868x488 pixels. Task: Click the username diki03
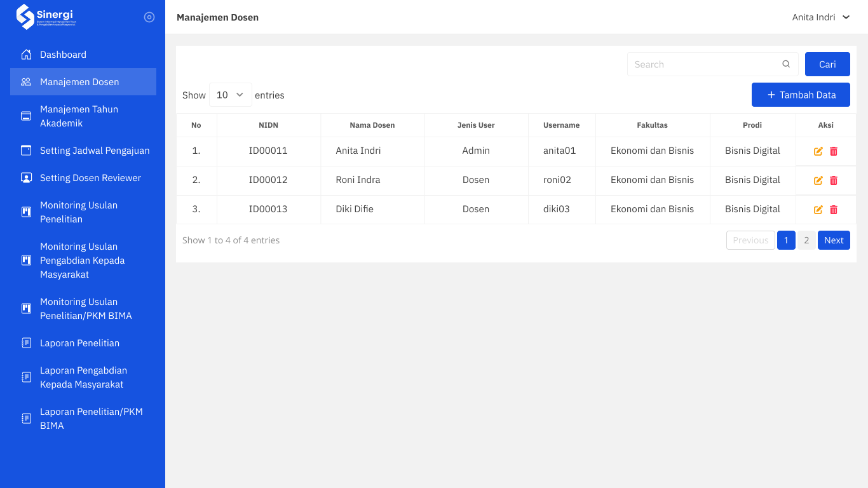click(557, 209)
